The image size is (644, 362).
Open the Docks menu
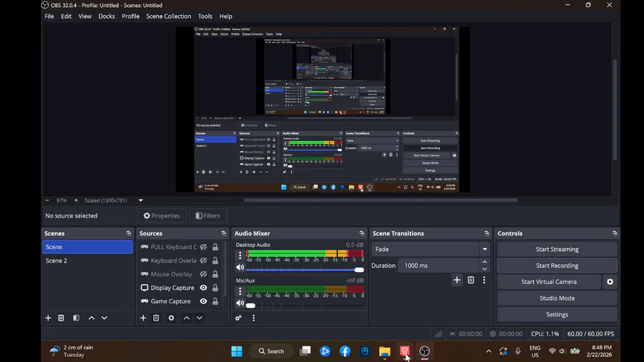tap(107, 16)
